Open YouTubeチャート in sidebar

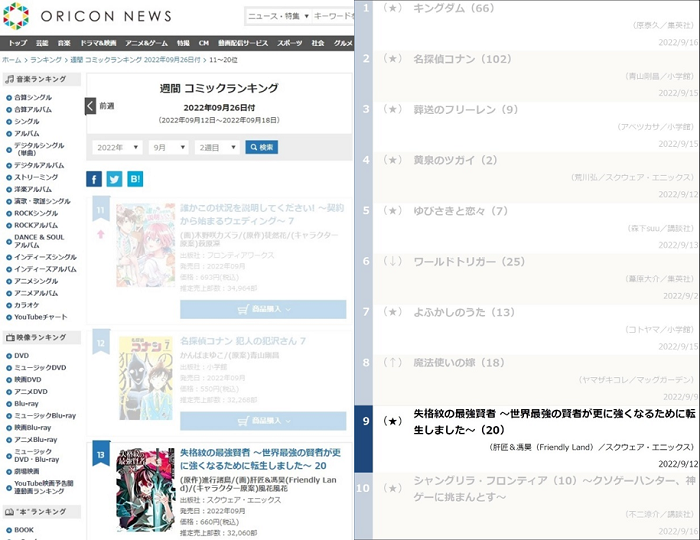[40, 317]
